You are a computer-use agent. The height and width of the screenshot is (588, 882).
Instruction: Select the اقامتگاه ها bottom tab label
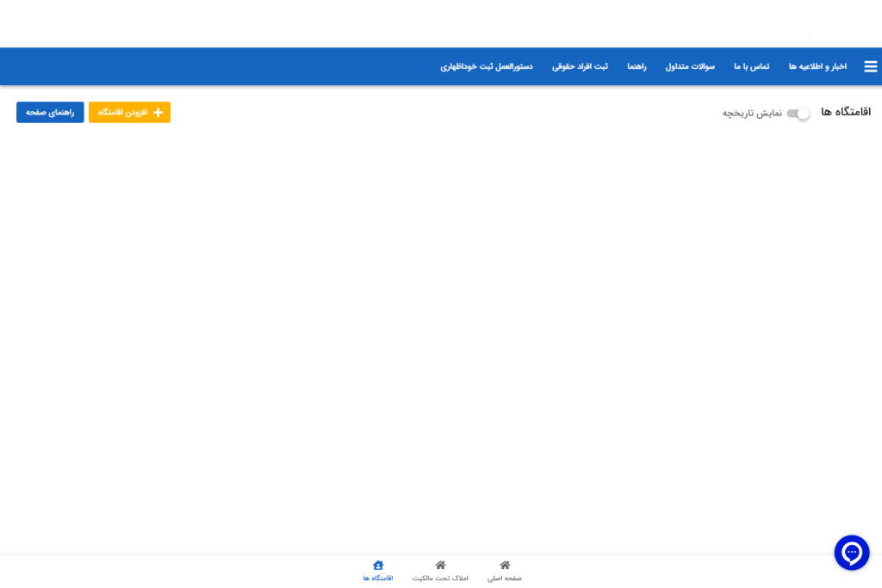click(x=378, y=579)
